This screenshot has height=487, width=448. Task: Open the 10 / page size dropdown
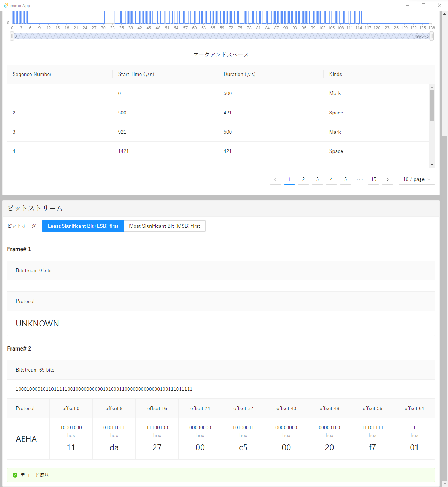coord(416,179)
